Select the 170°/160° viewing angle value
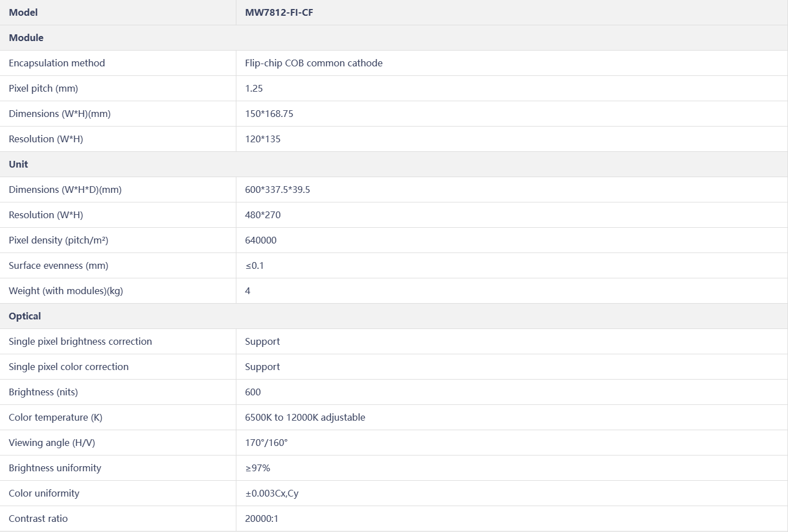Screen dimensions: 788x532 [x=266, y=443]
